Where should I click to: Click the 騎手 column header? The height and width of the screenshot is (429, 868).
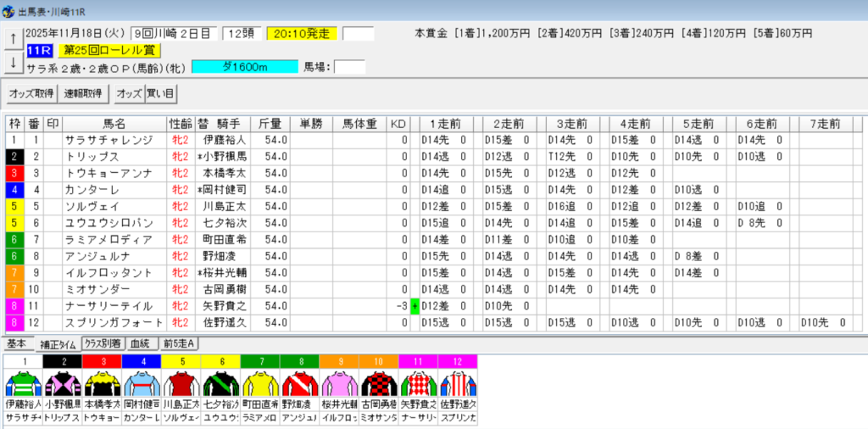[x=227, y=124]
